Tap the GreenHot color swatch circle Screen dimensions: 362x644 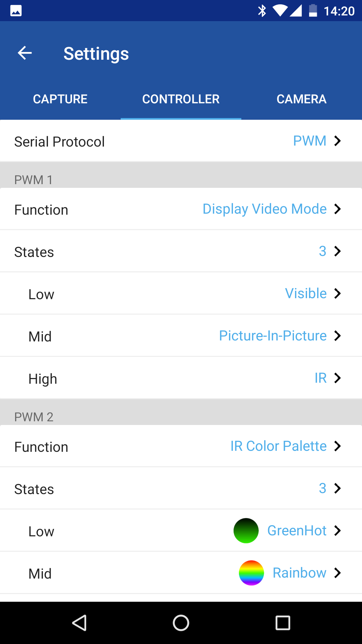[x=246, y=531]
